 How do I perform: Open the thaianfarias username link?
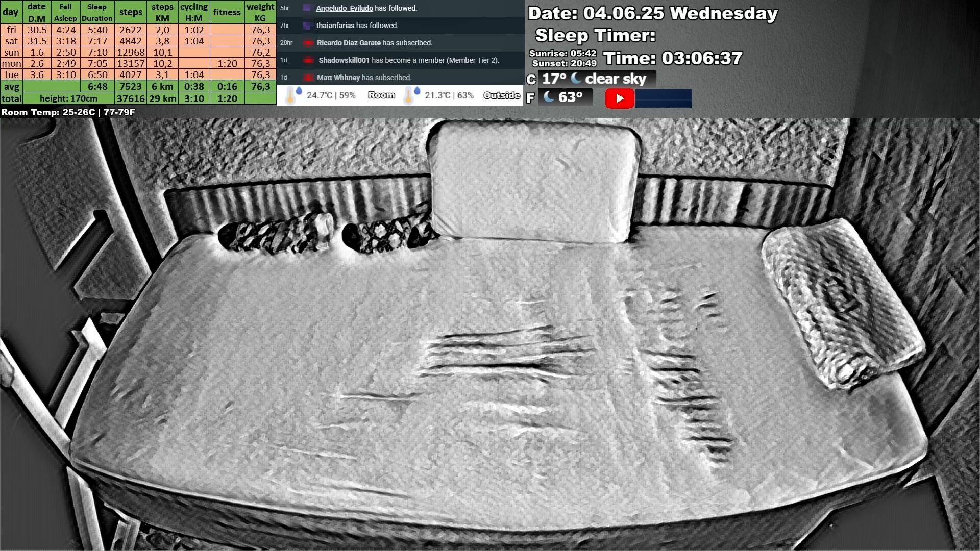pos(335,26)
